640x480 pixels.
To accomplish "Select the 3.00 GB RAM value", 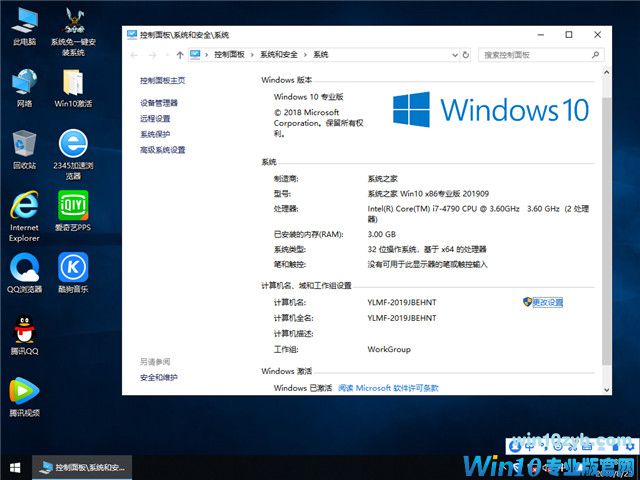I will (382, 234).
